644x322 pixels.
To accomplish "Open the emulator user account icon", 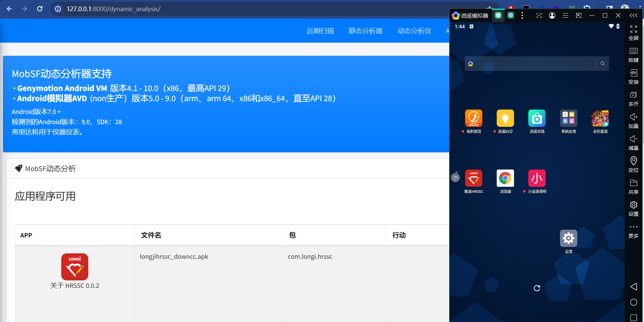I will (552, 15).
